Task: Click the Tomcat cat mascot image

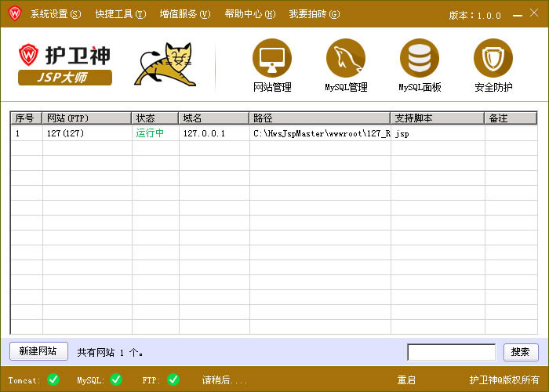Action: (x=165, y=64)
